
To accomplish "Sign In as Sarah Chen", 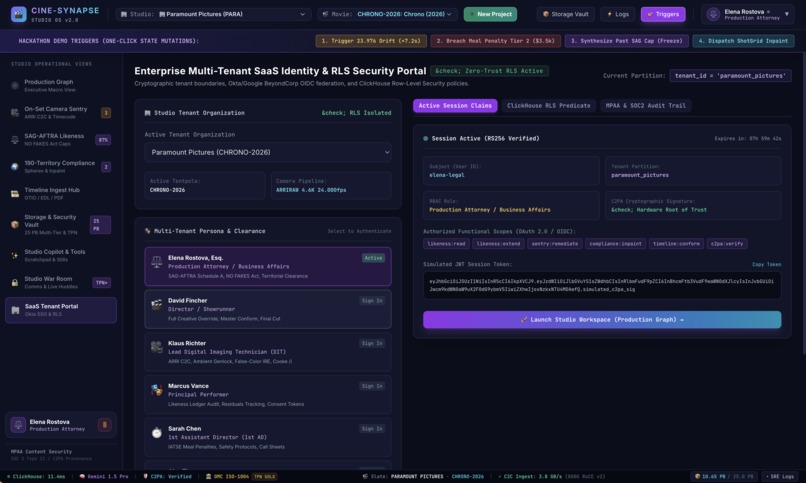I will (372, 429).
